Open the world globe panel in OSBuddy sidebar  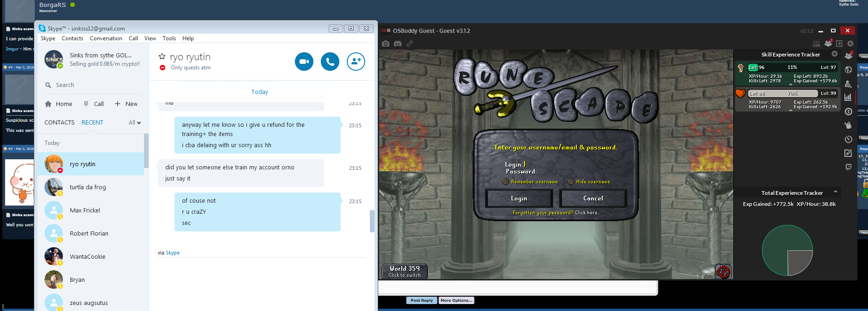pos(849,70)
